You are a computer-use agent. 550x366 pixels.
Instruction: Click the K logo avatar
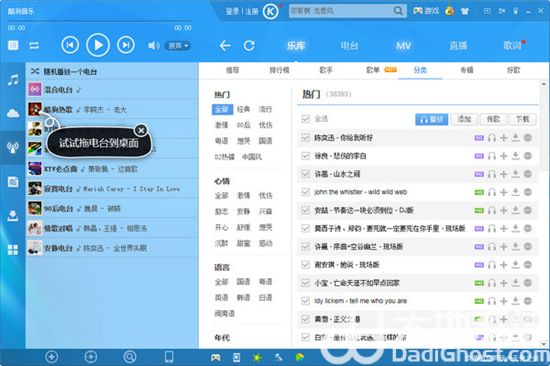tap(270, 12)
